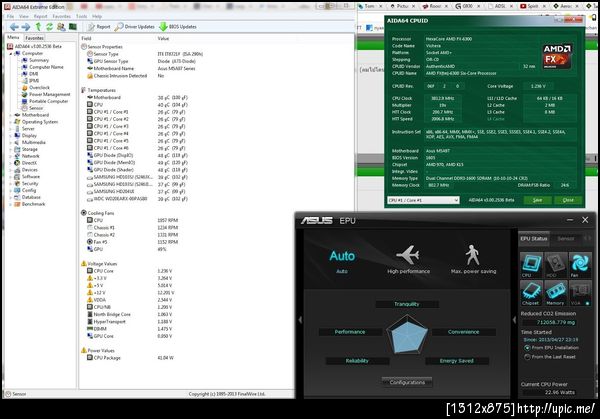Image resolution: width=600 pixels, height=419 pixels.
Task: Select the Software tree entry
Action: click(31, 177)
